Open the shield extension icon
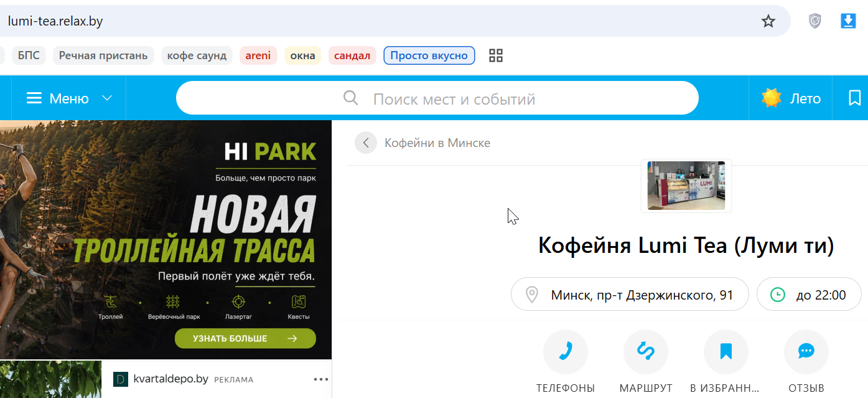 [814, 21]
